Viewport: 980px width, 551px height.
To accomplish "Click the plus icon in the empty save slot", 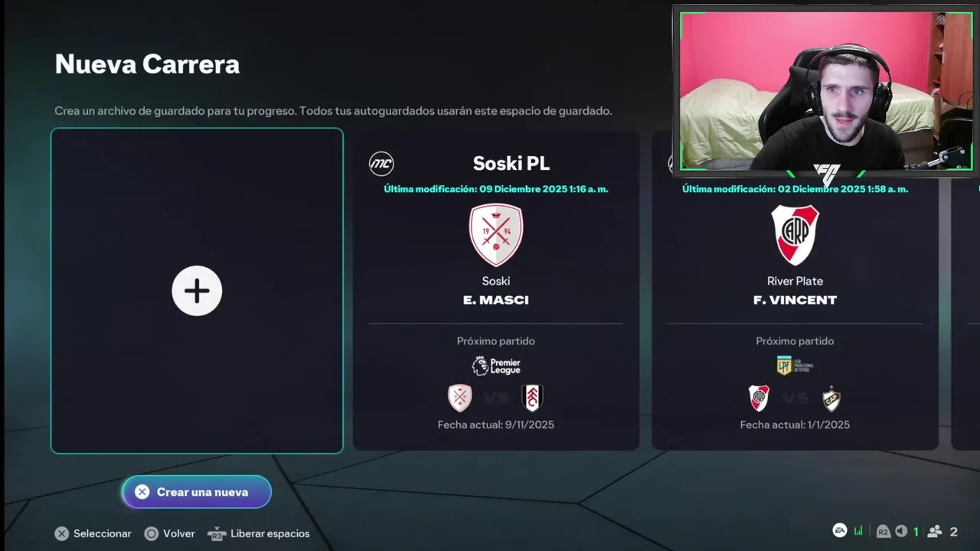I will [197, 291].
